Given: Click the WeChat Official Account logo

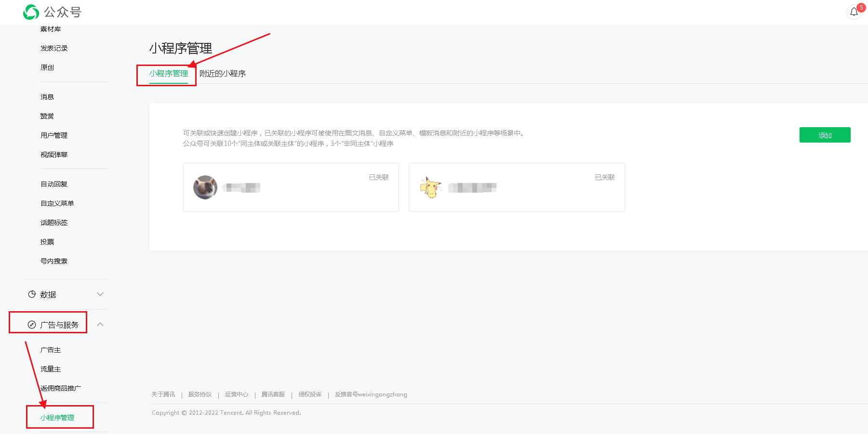Looking at the screenshot, I should (x=31, y=12).
